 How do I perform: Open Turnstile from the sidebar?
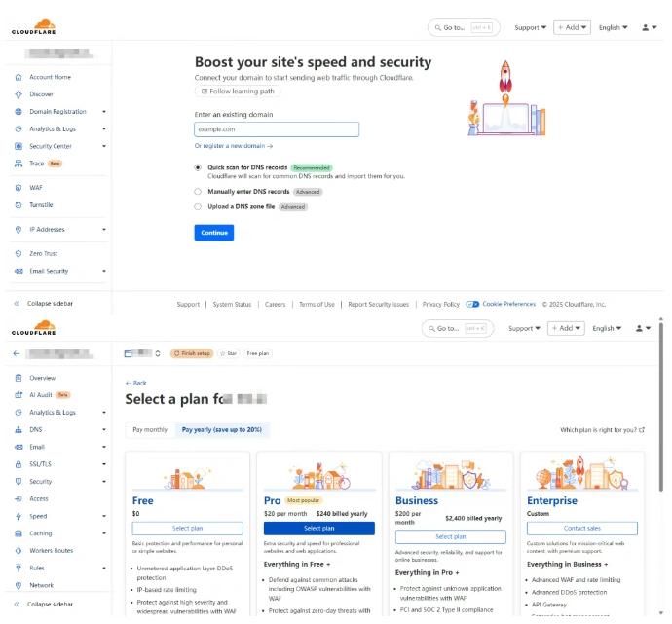[41, 205]
